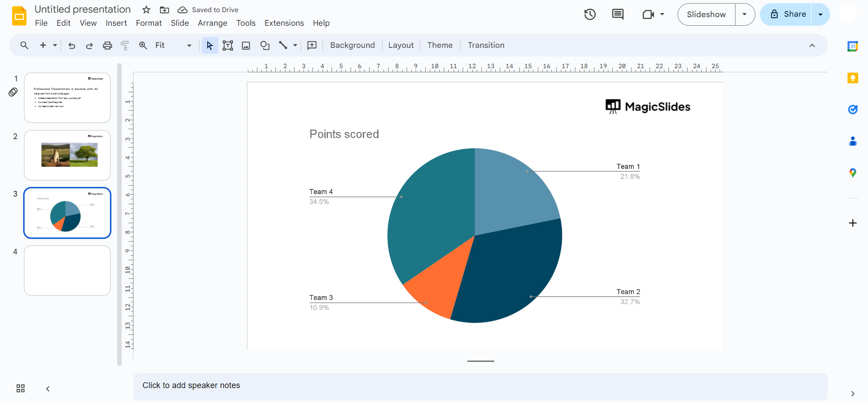This screenshot has width=868, height=403.
Task: Open Google Calendar side panel
Action: (x=853, y=46)
